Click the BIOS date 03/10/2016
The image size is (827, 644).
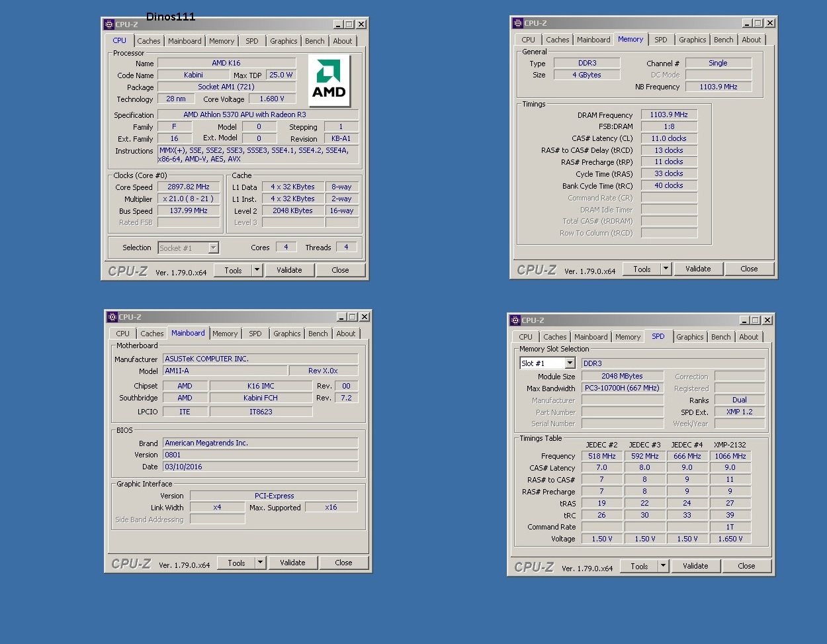[x=261, y=467]
